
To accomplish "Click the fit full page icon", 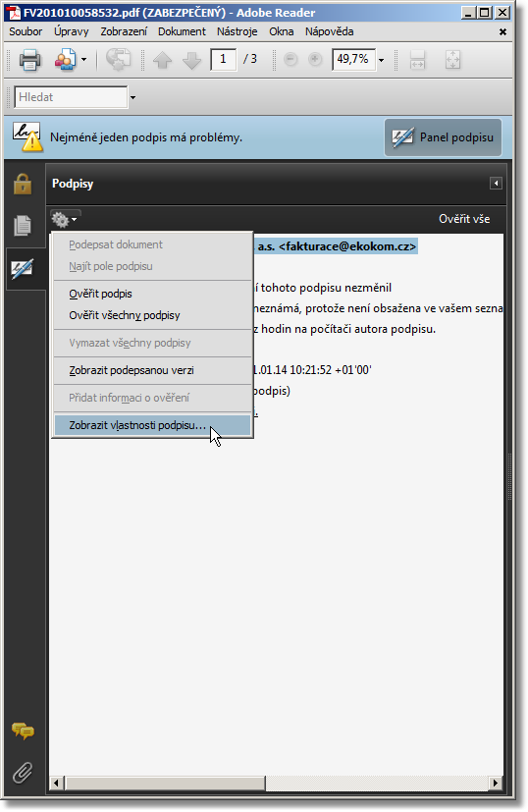I will [453, 60].
